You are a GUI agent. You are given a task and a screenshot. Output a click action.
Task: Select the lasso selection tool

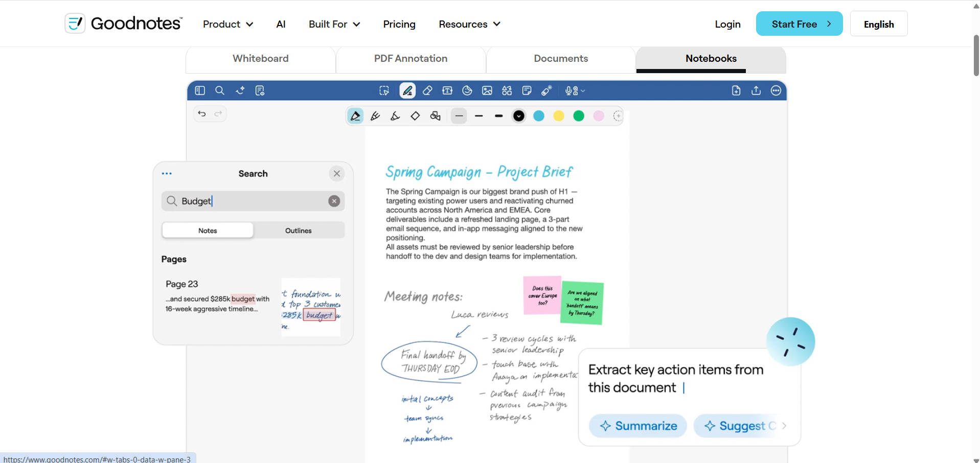pos(384,90)
